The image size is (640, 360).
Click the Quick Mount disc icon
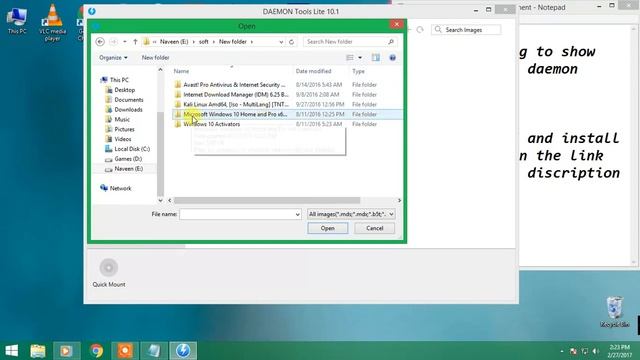[x=109, y=267]
